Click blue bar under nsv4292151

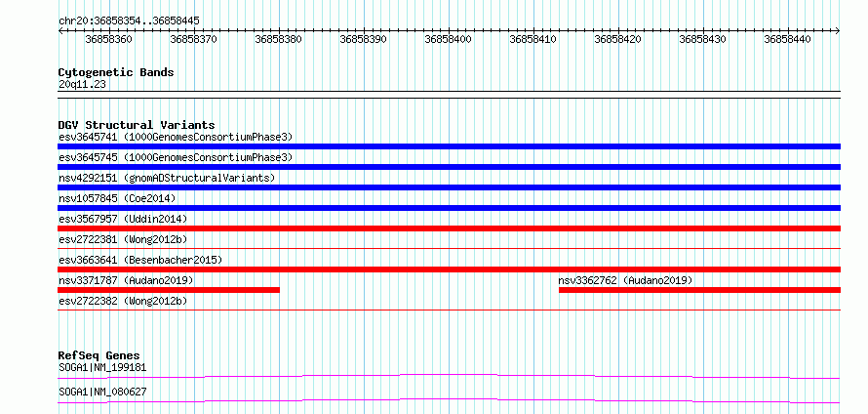(x=449, y=187)
